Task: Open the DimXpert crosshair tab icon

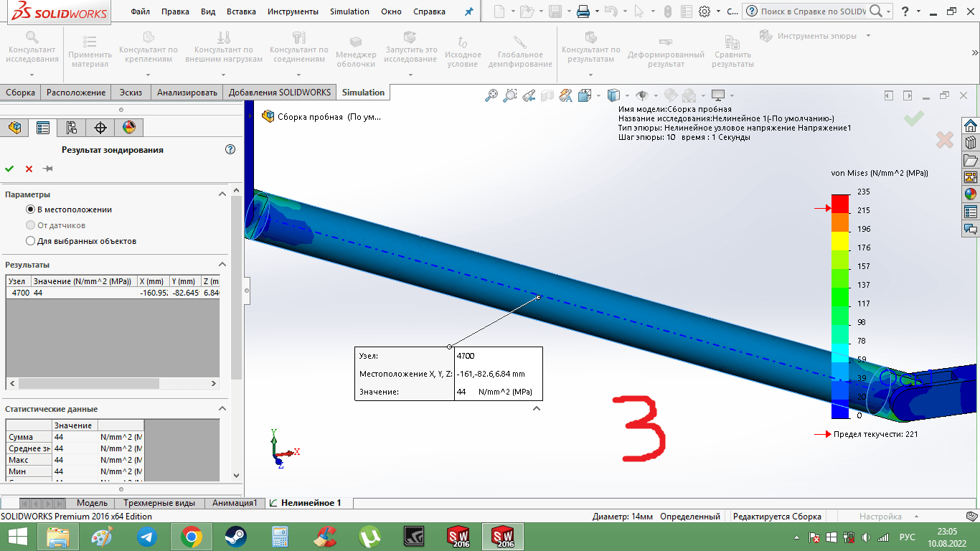Action: pyautogui.click(x=100, y=128)
